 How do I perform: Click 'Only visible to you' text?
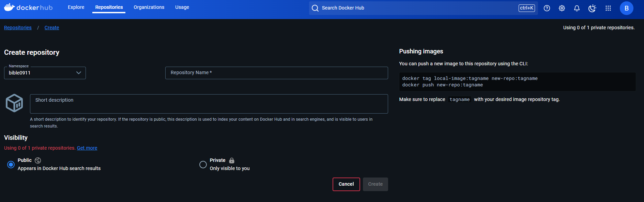click(x=230, y=168)
